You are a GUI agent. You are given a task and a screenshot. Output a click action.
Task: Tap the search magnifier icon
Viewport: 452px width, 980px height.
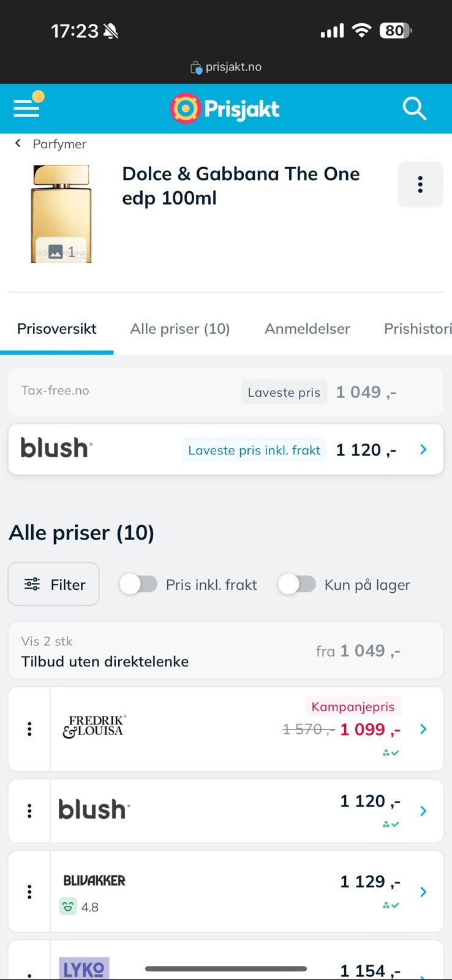414,108
